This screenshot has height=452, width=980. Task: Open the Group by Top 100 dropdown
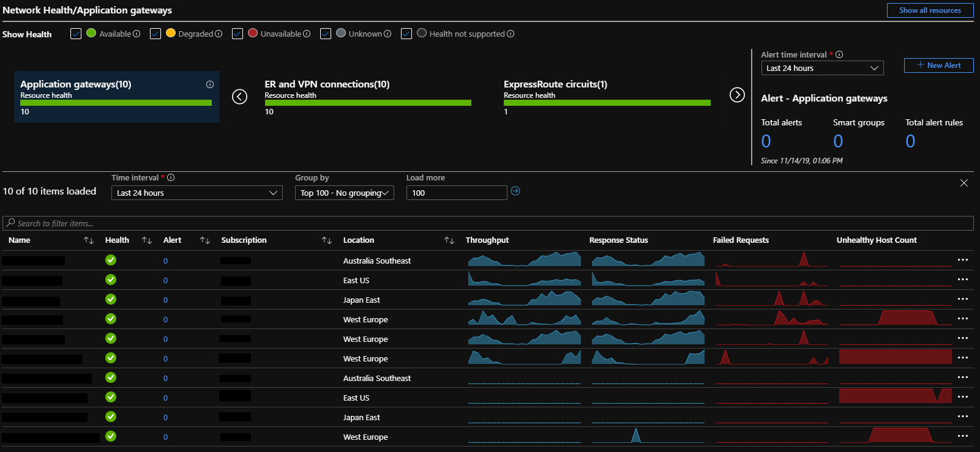point(345,193)
